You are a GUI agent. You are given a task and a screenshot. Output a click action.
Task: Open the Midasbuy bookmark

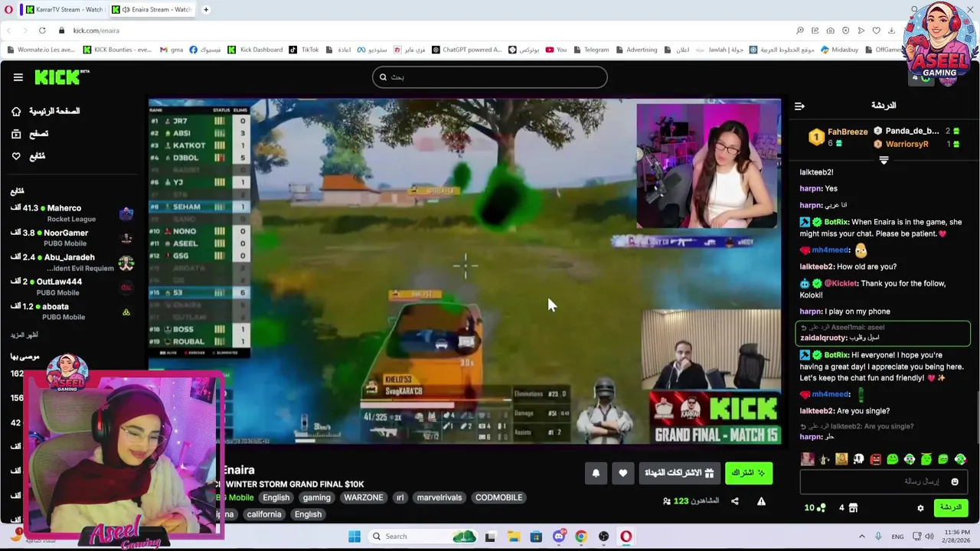point(839,50)
